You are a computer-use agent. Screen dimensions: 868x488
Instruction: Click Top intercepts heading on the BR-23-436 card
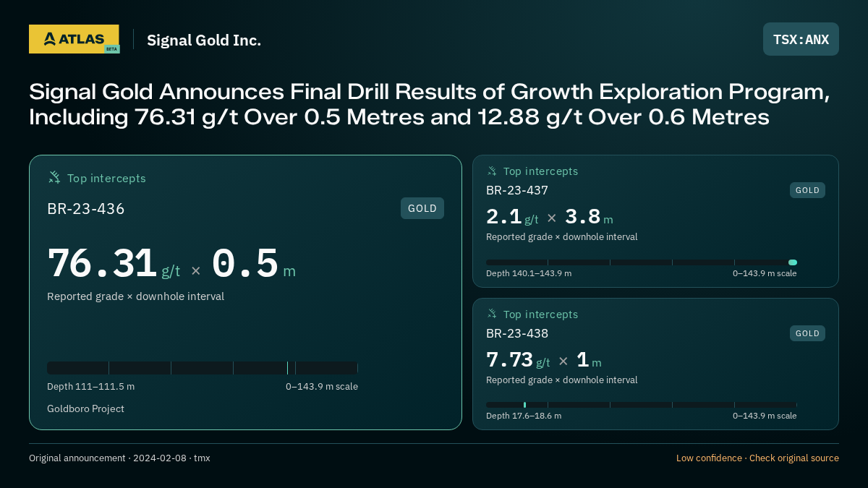pos(106,178)
